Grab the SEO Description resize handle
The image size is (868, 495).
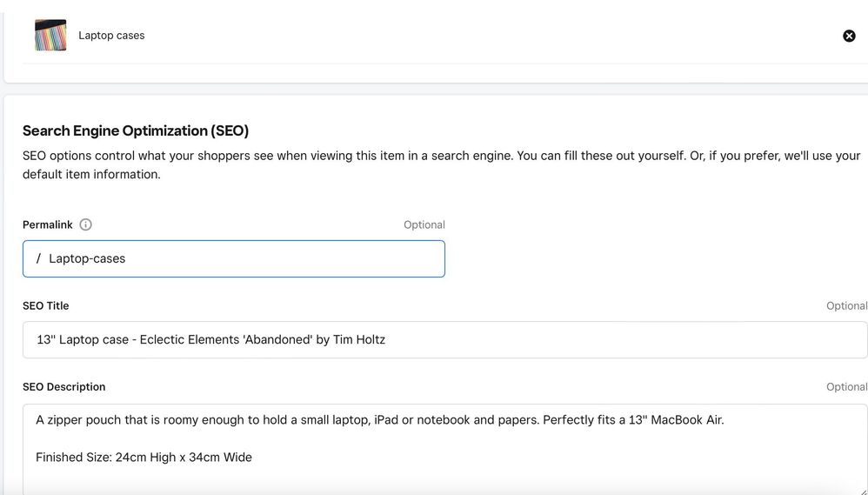[x=861, y=490]
